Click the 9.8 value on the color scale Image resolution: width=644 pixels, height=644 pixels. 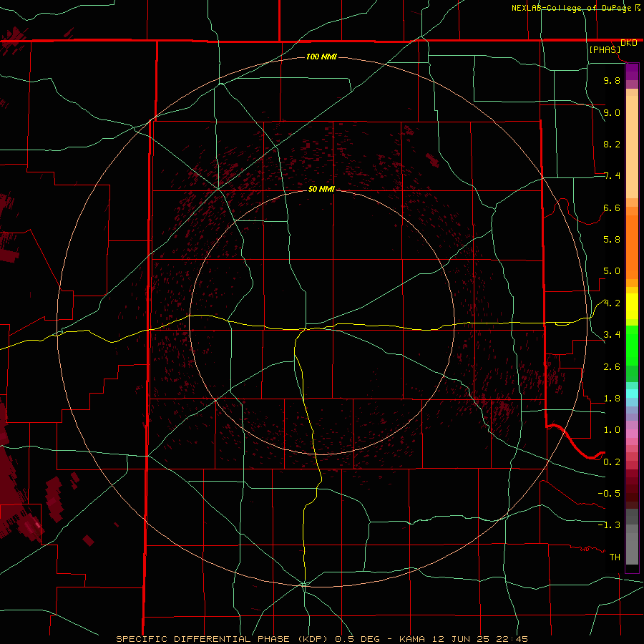pos(612,80)
